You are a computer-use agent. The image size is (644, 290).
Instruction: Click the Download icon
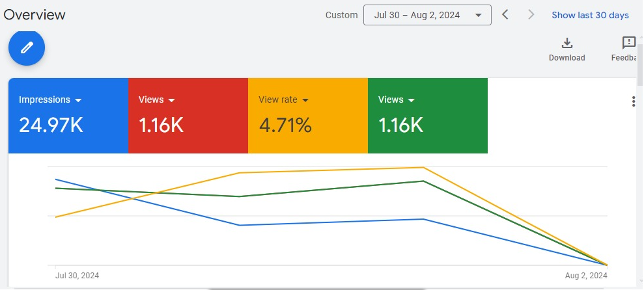point(567,44)
